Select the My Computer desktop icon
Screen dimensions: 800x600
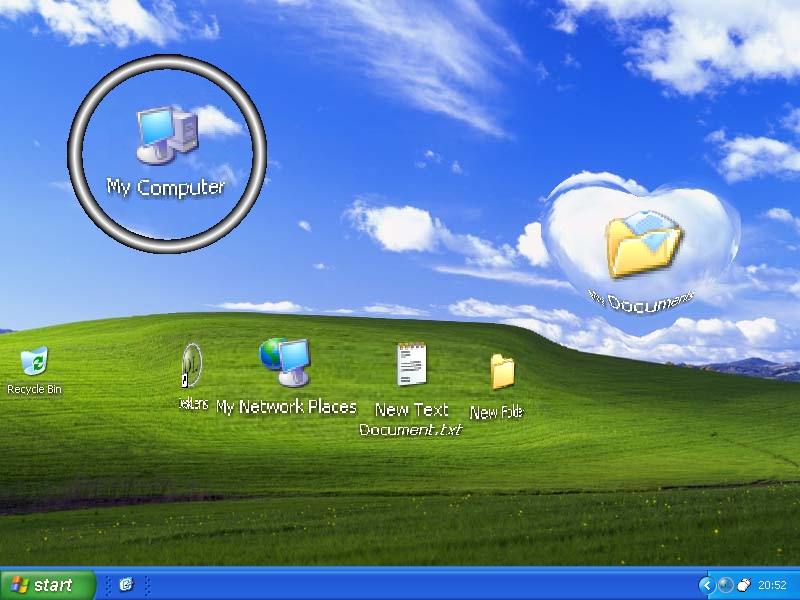point(167,136)
